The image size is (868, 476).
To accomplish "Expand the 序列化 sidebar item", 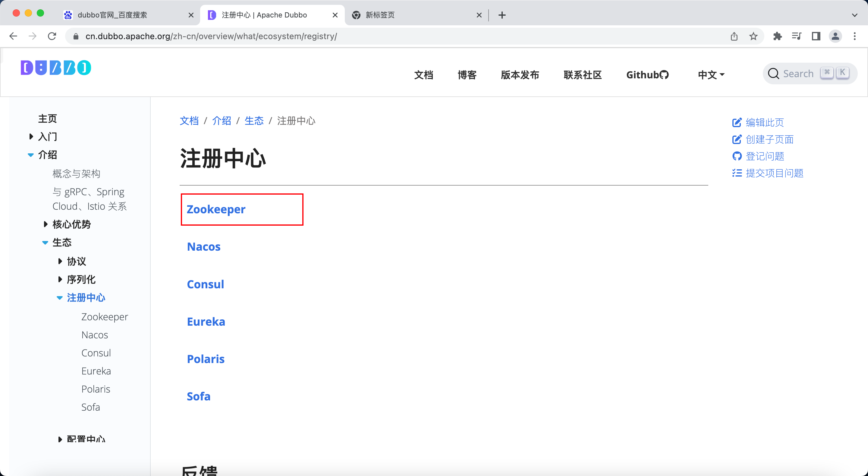I will (x=60, y=279).
